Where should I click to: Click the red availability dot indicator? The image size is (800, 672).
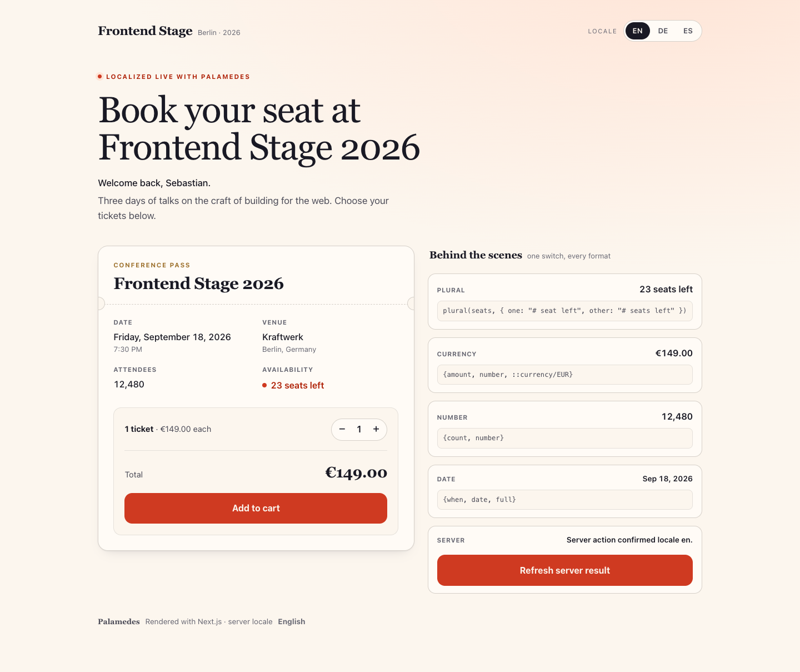[x=264, y=385]
